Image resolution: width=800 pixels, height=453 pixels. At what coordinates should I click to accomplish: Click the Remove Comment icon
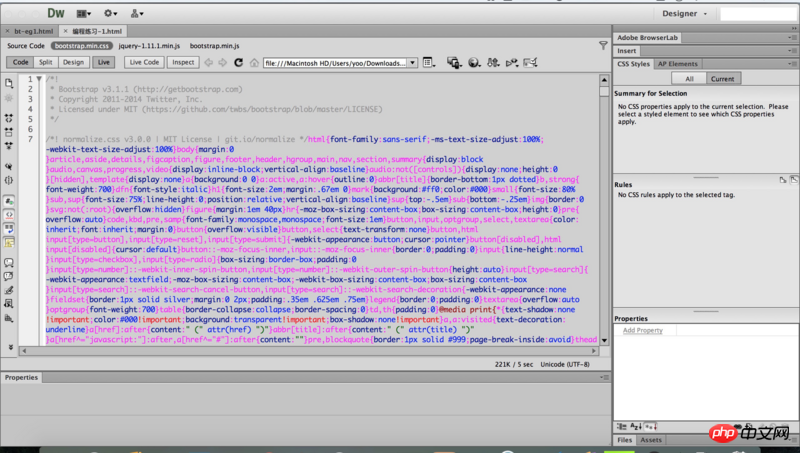click(x=9, y=276)
